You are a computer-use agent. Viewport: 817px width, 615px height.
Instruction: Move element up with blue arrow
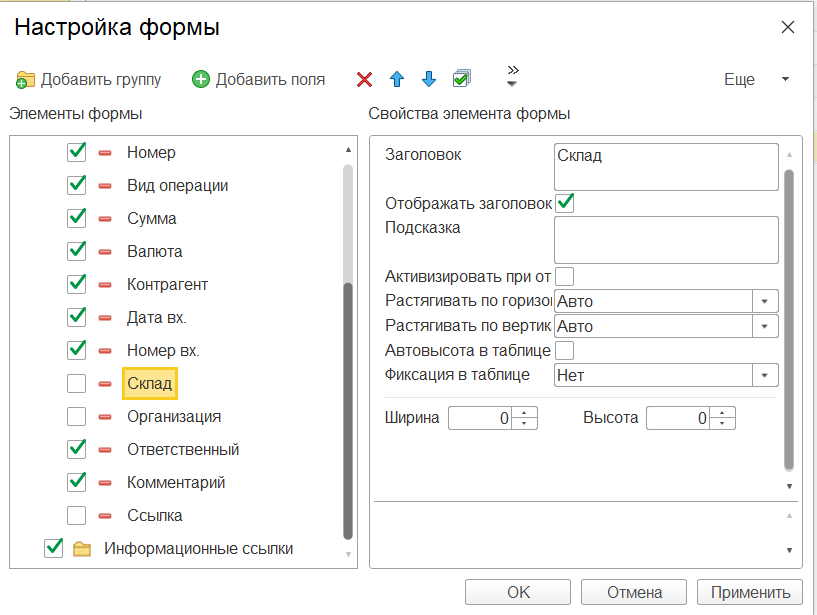[x=397, y=80]
